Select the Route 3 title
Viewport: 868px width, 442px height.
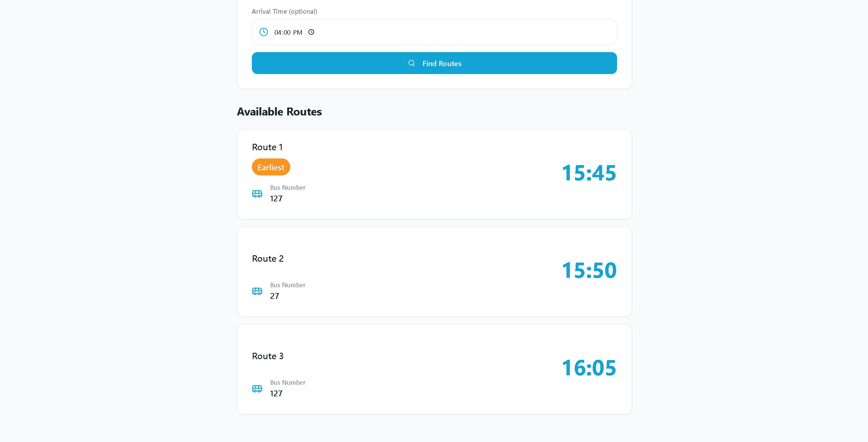pyautogui.click(x=268, y=356)
